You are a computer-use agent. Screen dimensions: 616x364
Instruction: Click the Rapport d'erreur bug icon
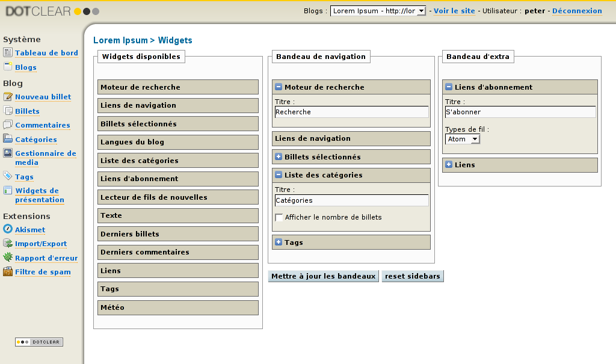pyautogui.click(x=7, y=258)
